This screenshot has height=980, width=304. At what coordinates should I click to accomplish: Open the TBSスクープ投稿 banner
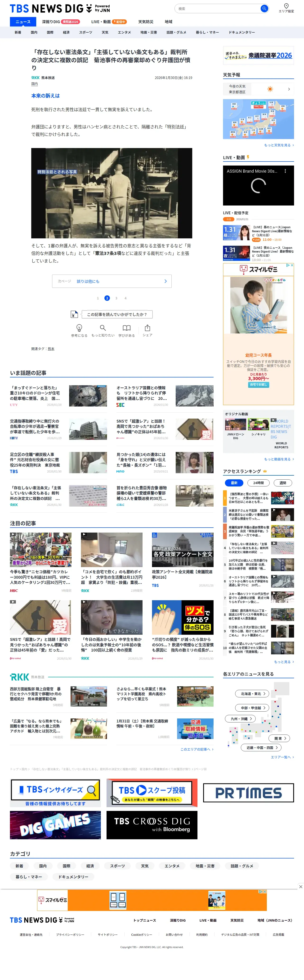152,793
